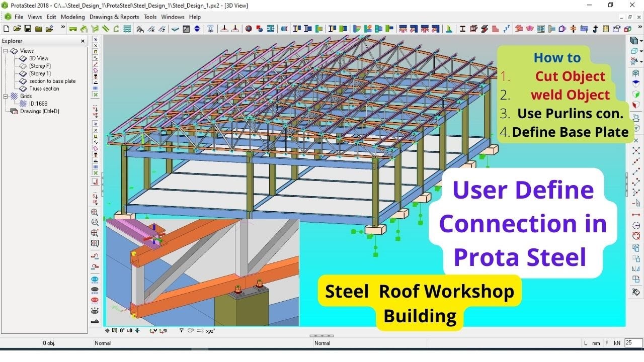Open the Views menu
The image size is (644, 362).
[35, 17]
